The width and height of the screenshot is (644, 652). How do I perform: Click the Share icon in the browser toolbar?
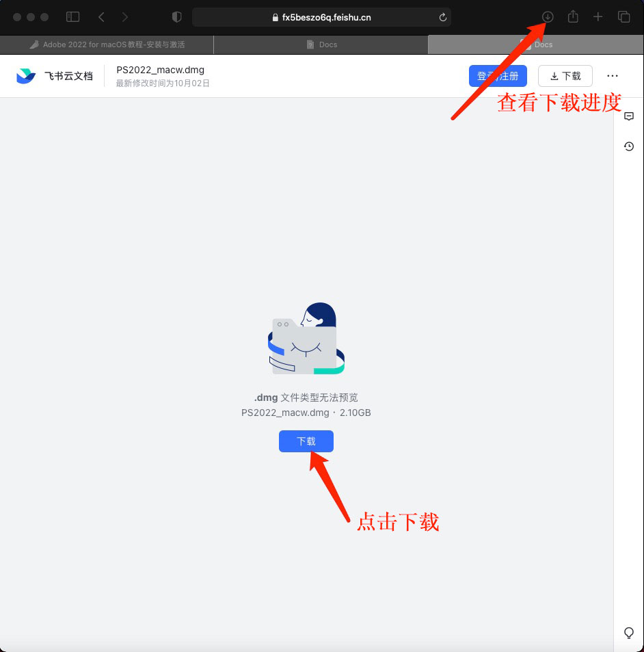(x=573, y=16)
